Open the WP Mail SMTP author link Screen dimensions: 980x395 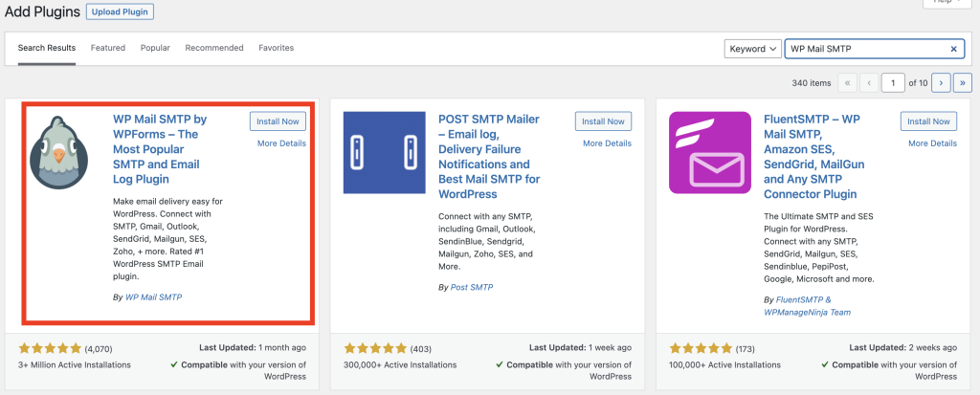click(x=154, y=297)
